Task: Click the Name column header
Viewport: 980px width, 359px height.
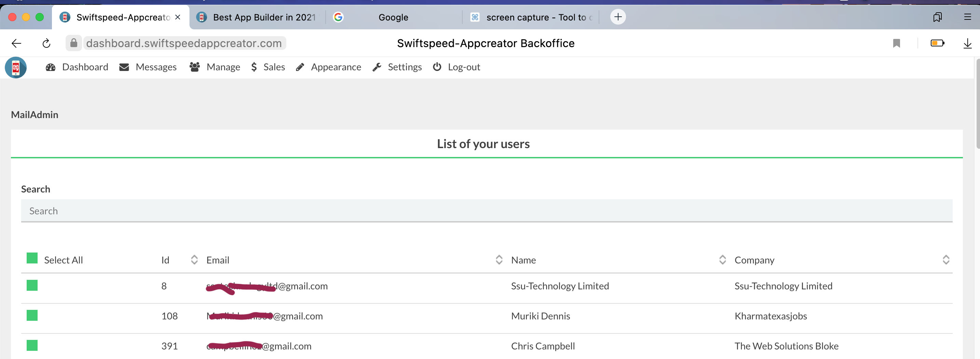Action: pos(523,260)
